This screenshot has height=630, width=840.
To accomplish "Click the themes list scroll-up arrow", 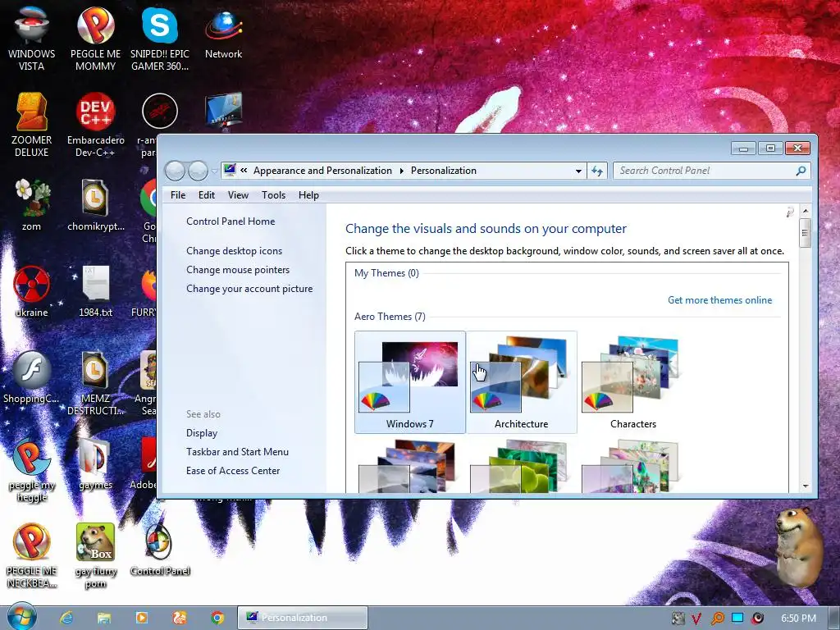I will pos(806,212).
